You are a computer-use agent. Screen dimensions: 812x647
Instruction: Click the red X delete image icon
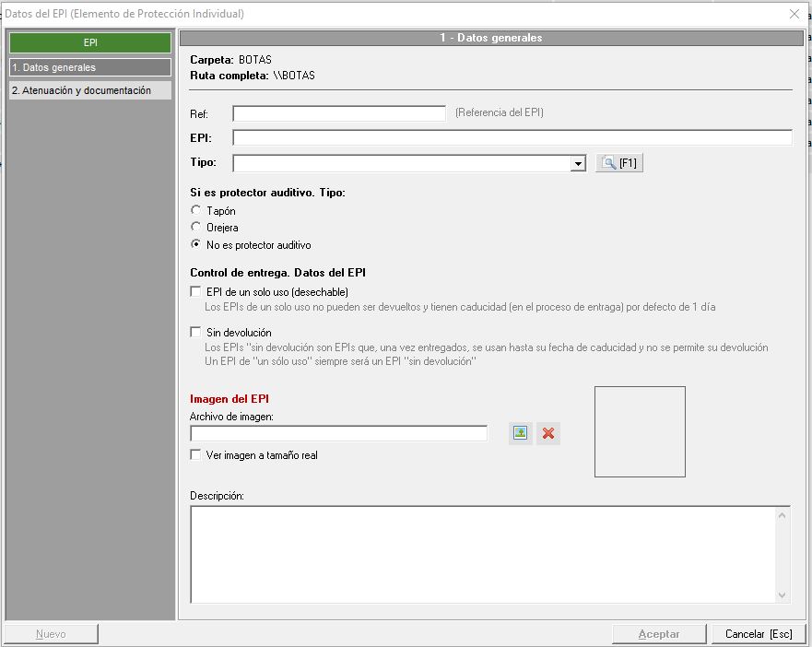(548, 433)
